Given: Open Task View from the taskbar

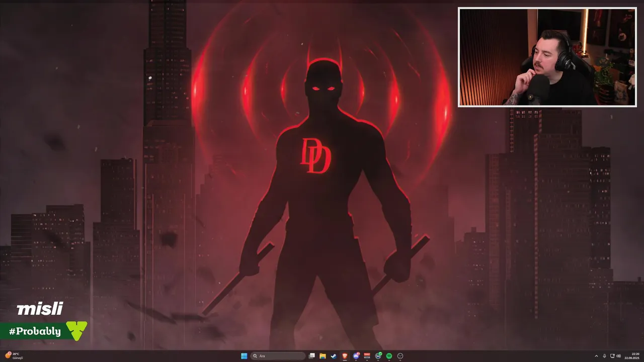Looking at the screenshot, I should (x=311, y=356).
